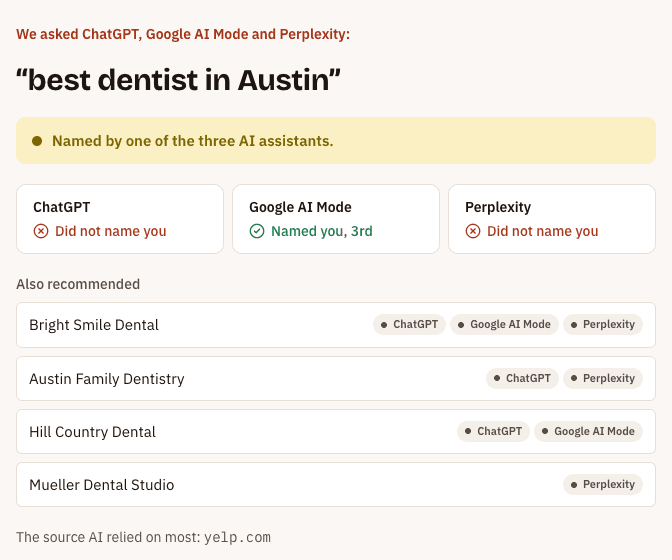
Task: Click the yelp.com source text
Action: 237,537
